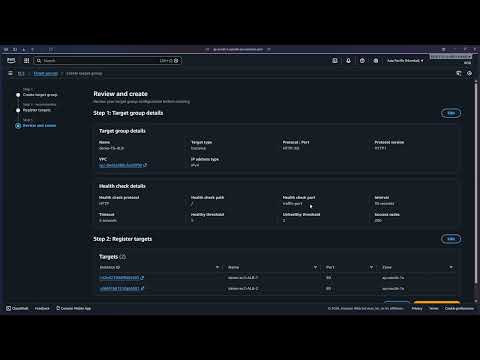Open the notifications bell
Image resolution: width=480 pixels, height=360 pixels.
348,60
